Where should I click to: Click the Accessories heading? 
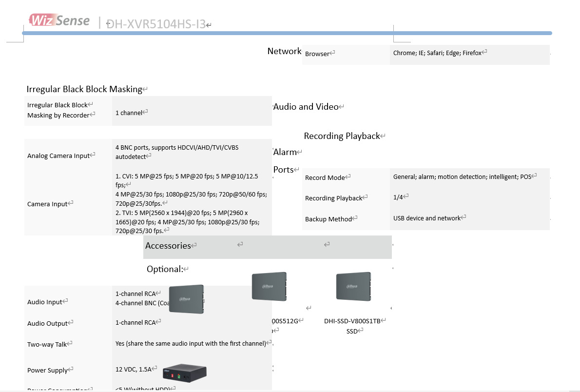168,246
